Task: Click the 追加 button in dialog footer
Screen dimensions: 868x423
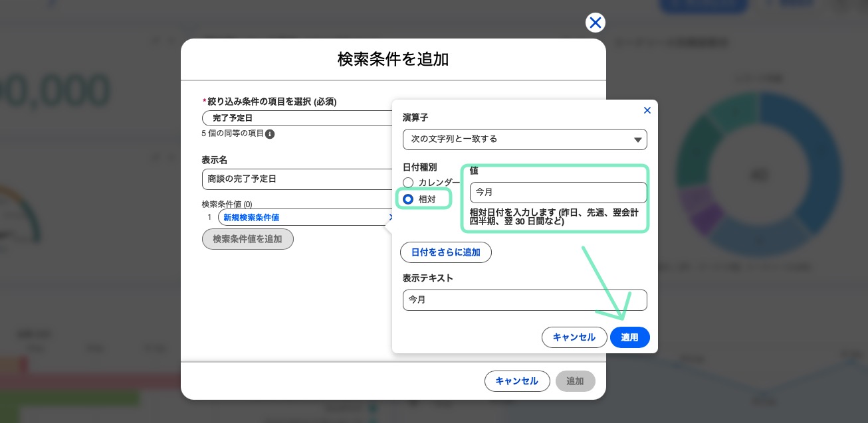Action: [x=575, y=381]
